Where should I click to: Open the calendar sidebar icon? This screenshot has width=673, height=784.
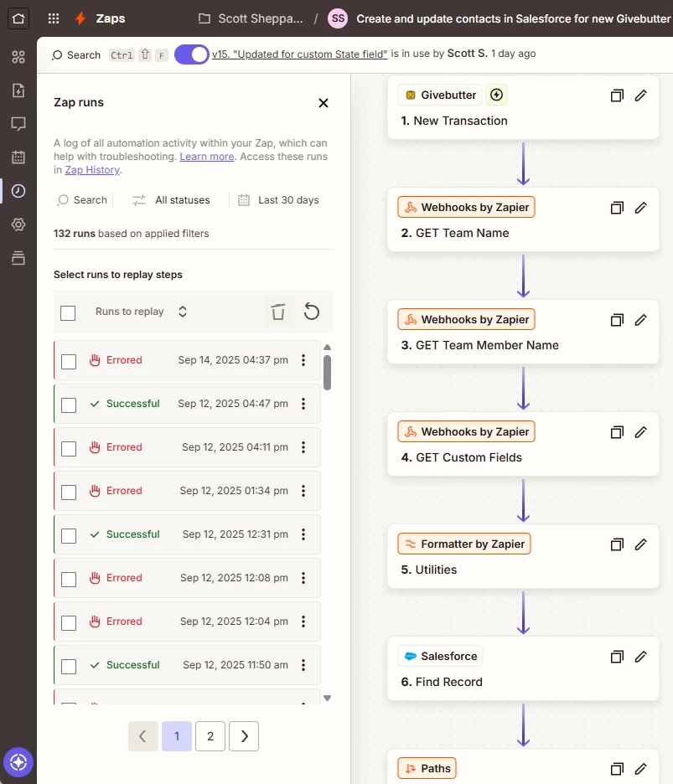tap(18, 157)
